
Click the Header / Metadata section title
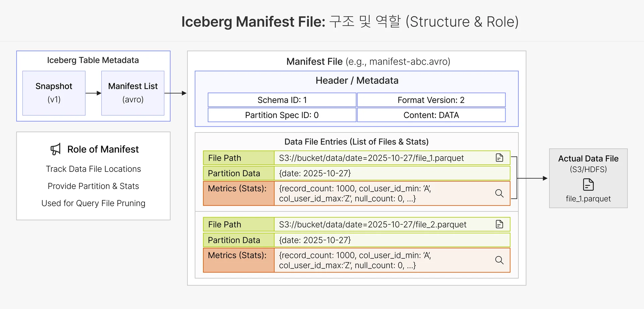click(357, 81)
